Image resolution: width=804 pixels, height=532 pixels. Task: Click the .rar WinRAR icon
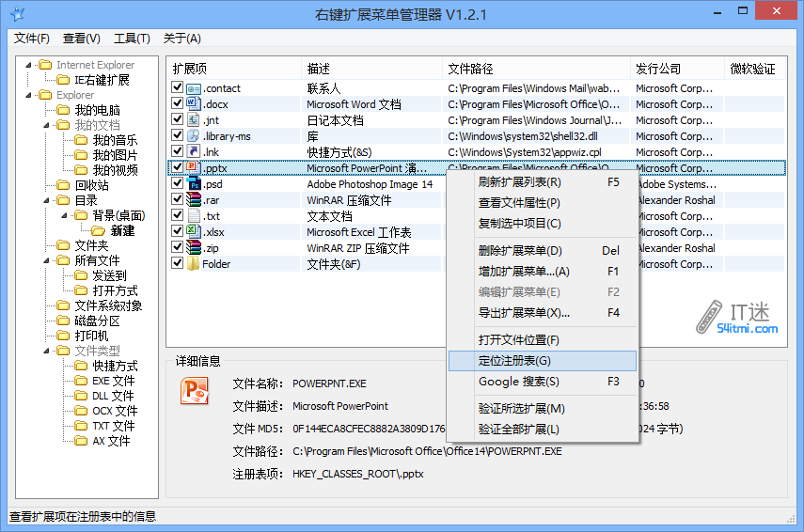coord(194,200)
